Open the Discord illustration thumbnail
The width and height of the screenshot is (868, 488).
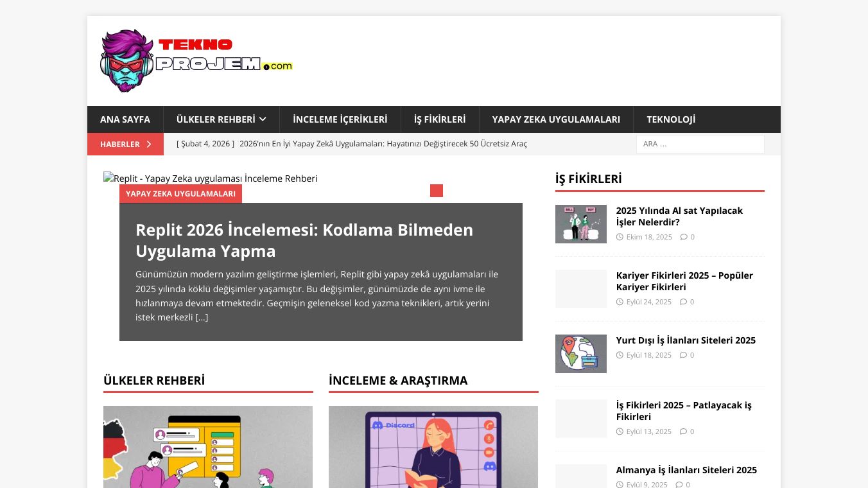pyautogui.click(x=433, y=447)
